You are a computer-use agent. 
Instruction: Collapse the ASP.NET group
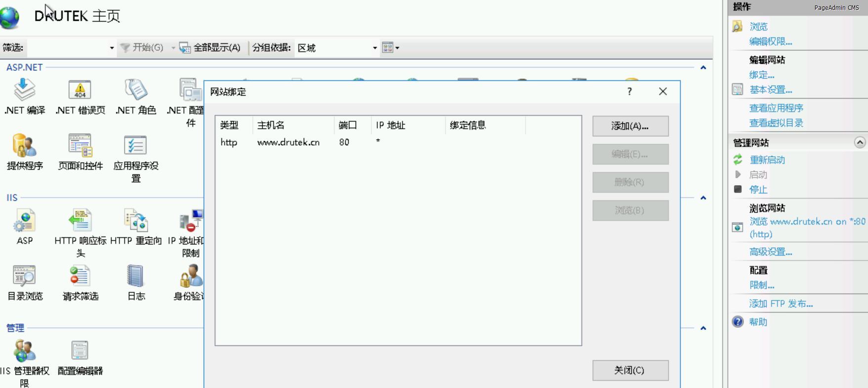[x=703, y=68]
